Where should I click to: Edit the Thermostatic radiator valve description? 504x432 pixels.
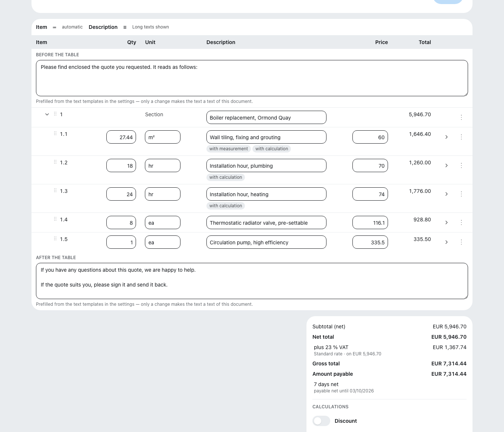point(266,222)
